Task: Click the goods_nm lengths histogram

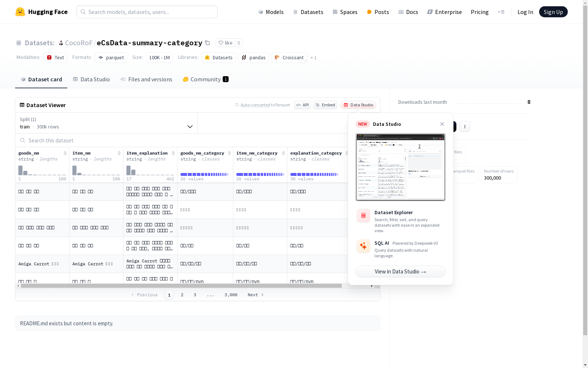Action: click(42, 170)
